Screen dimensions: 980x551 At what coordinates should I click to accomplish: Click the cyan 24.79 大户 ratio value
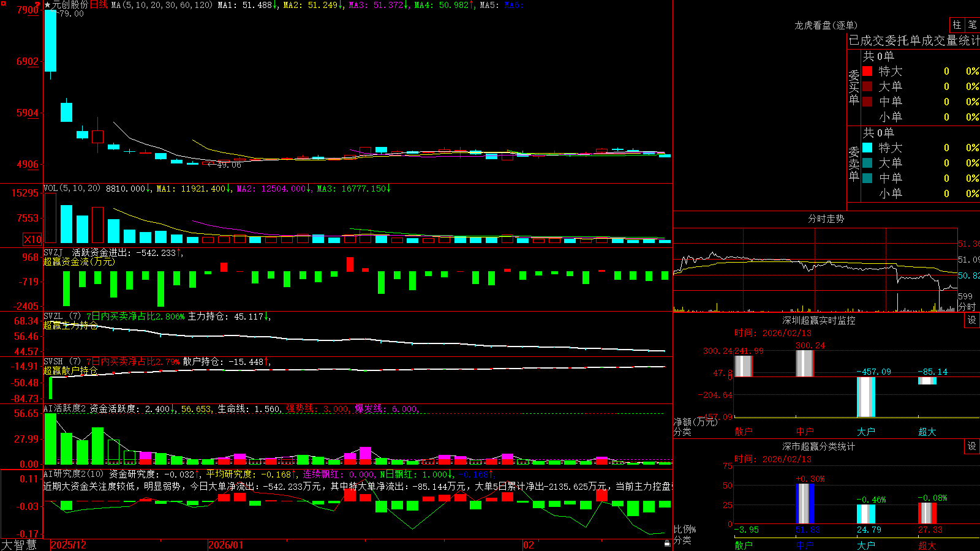click(869, 530)
